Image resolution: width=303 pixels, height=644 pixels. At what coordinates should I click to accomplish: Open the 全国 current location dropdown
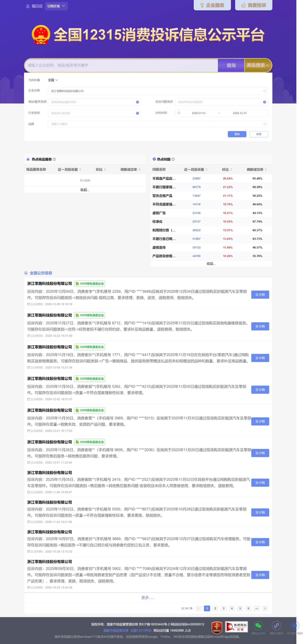(x=53, y=80)
